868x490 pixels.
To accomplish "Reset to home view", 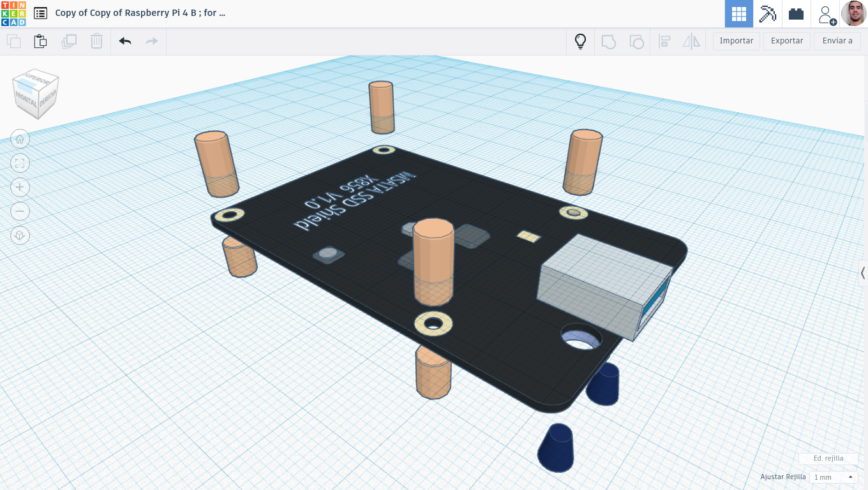I will click(x=20, y=139).
